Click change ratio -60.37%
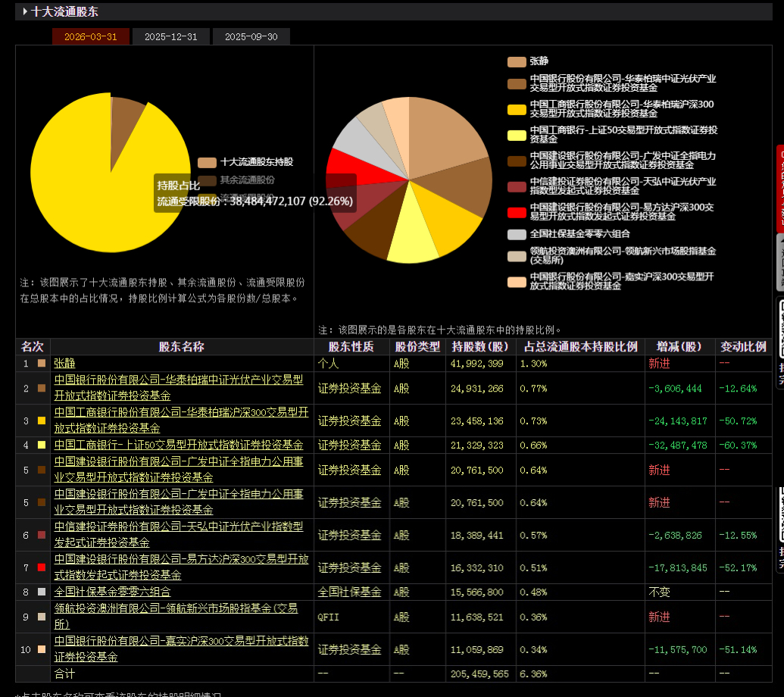 [738, 445]
